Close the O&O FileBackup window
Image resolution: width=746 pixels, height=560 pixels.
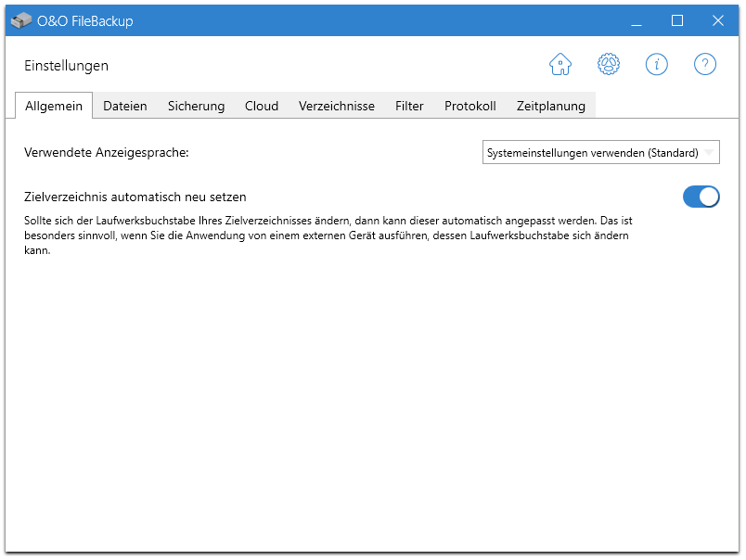click(718, 21)
